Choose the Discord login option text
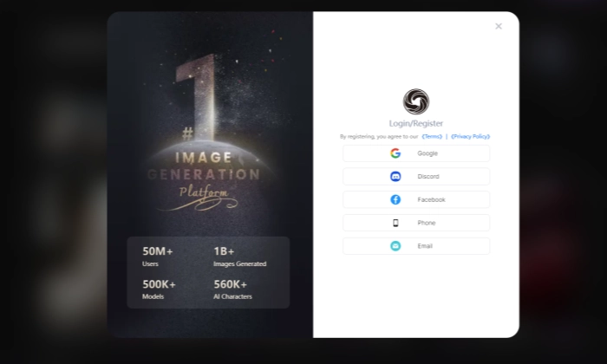The height and width of the screenshot is (364, 607). point(428,177)
